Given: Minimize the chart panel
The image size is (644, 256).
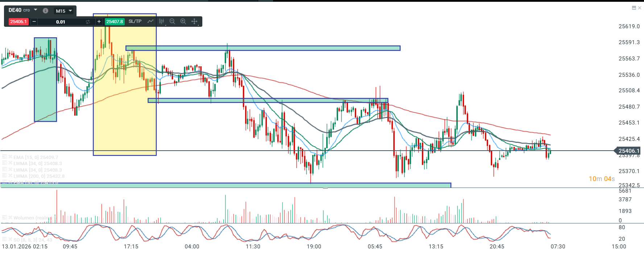Looking at the screenshot, I should pos(634,8).
